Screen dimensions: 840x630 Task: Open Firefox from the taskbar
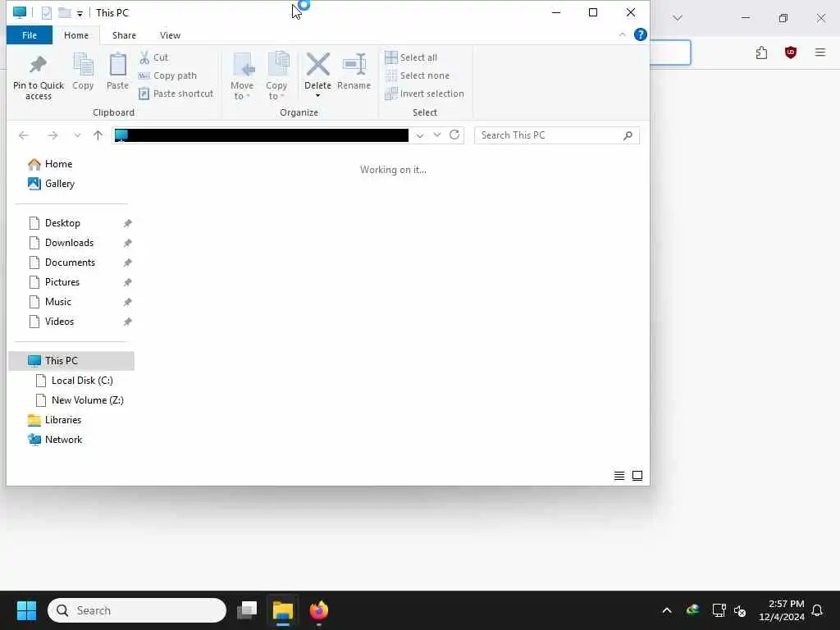point(319,610)
